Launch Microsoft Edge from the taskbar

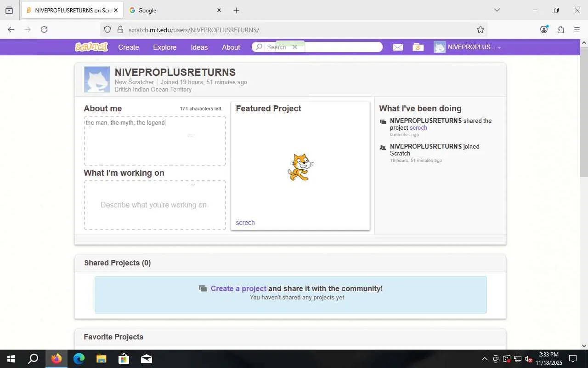click(x=79, y=359)
